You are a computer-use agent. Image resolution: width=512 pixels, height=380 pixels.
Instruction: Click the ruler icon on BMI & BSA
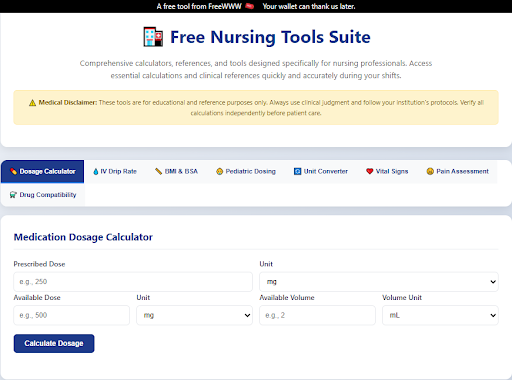pyautogui.click(x=159, y=171)
